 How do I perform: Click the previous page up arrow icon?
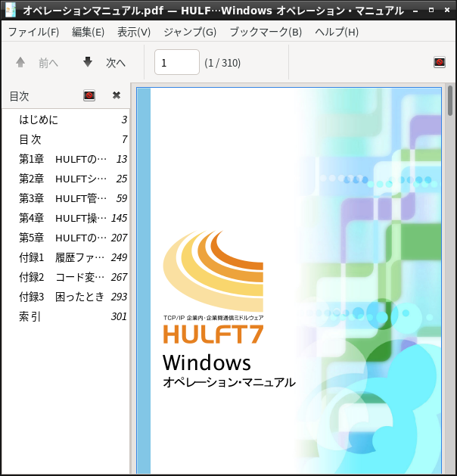tap(20, 63)
